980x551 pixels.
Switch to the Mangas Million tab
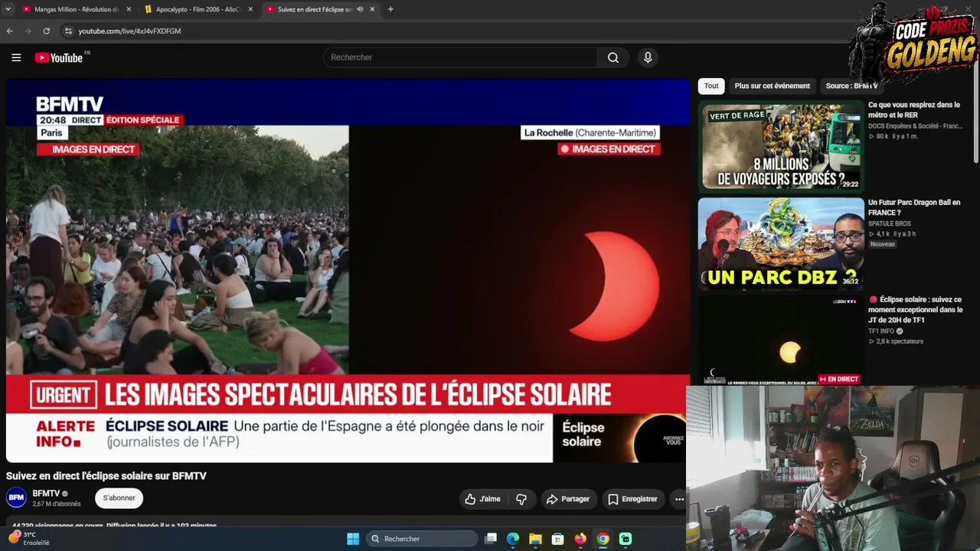pyautogui.click(x=76, y=9)
